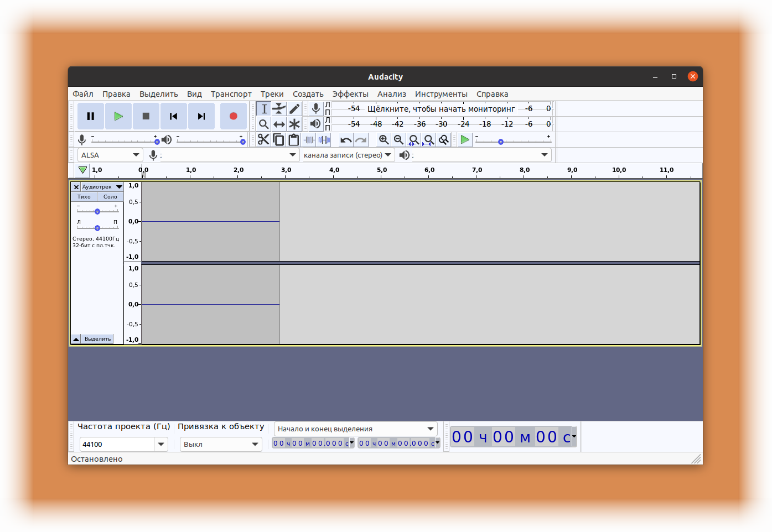This screenshot has height=532, width=772.
Task: Click the play-at-speed slider
Action: 513,140
